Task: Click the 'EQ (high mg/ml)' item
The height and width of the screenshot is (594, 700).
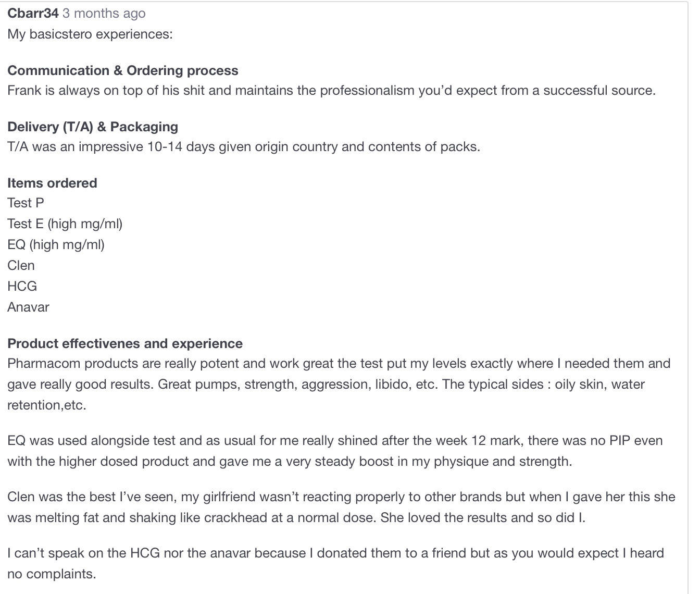Action: point(56,245)
